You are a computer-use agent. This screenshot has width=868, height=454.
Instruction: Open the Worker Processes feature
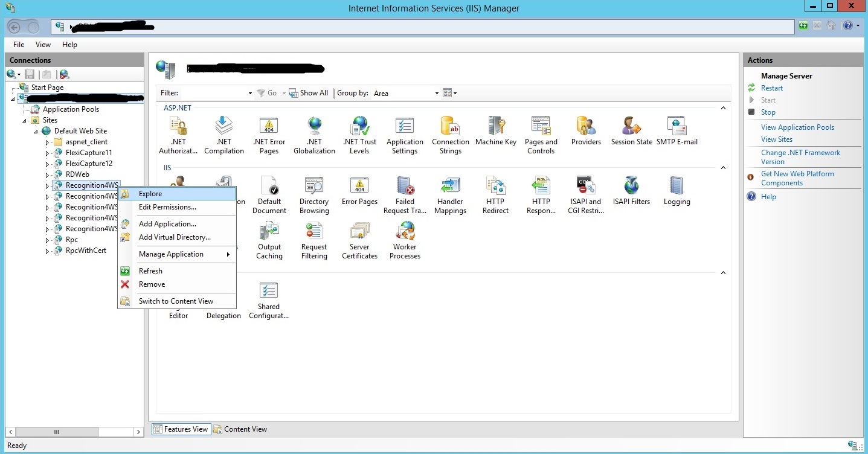405,241
